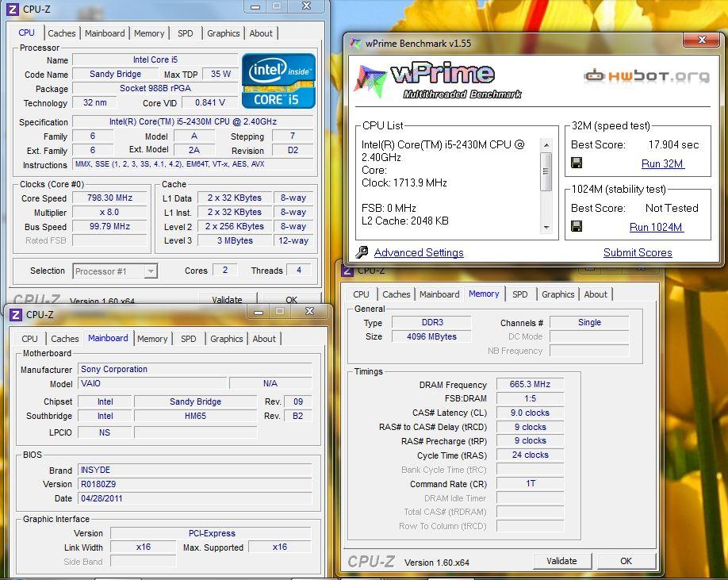The width and height of the screenshot is (728, 580).
Task: Click the Advanced Settings wrench icon
Action: click(362, 252)
